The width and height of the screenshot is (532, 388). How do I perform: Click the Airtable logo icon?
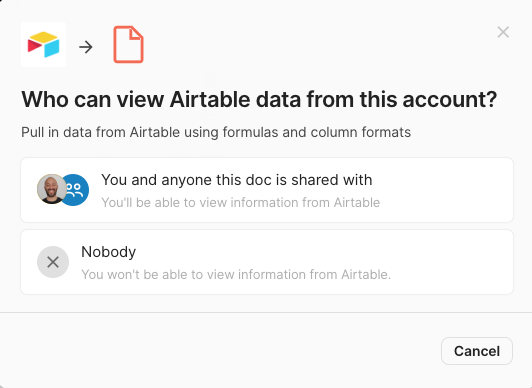pyautogui.click(x=43, y=44)
